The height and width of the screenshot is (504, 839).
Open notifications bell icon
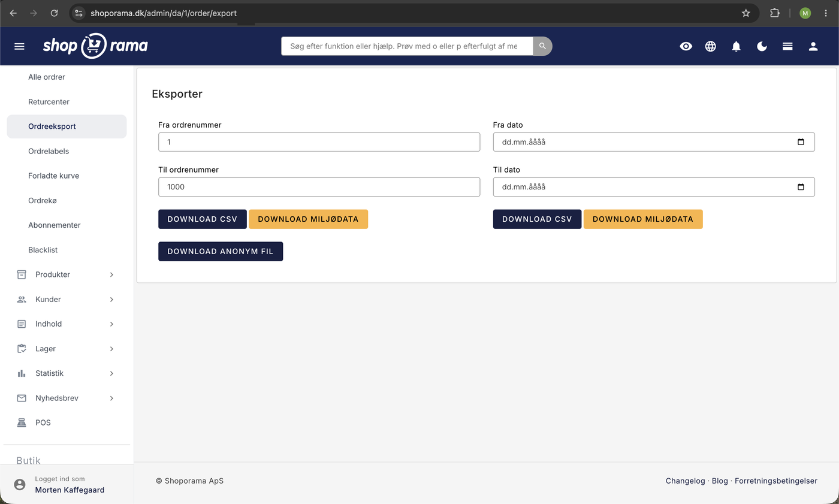[737, 46]
